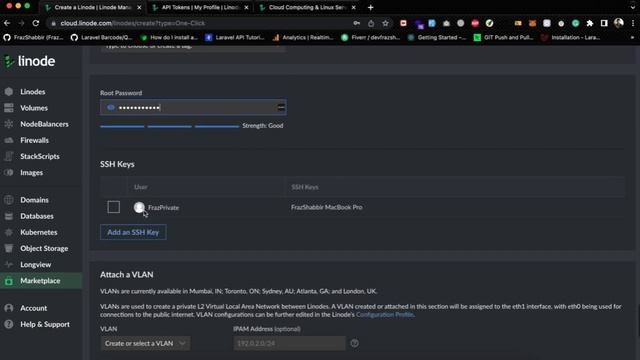The height and width of the screenshot is (360, 640).
Task: Click the IPAM Address help icon
Action: (354, 343)
